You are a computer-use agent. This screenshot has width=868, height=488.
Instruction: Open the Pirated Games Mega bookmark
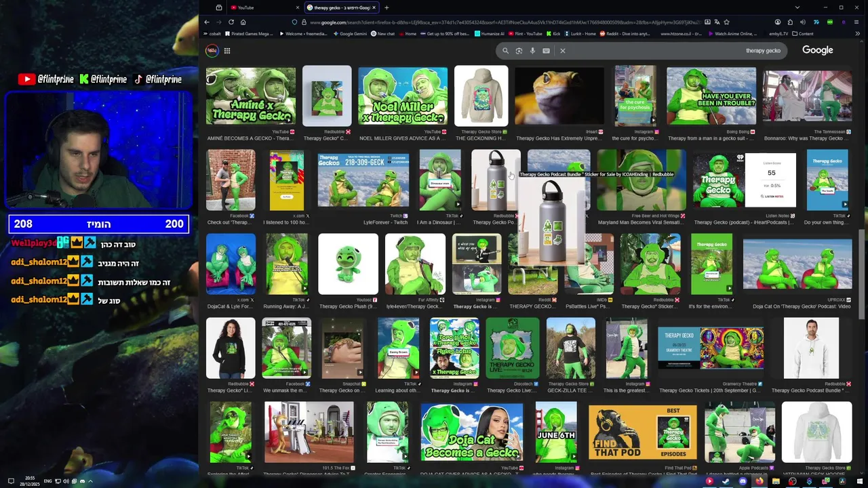click(249, 33)
